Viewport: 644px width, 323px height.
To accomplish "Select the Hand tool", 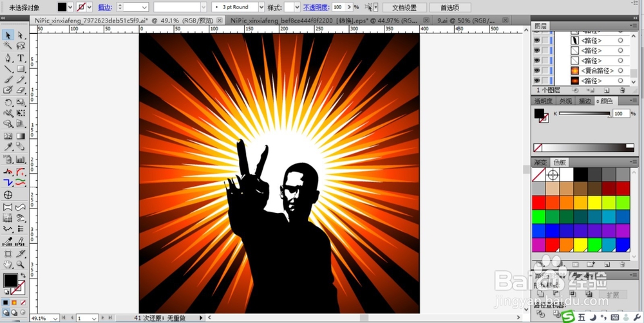I will coord(8,264).
